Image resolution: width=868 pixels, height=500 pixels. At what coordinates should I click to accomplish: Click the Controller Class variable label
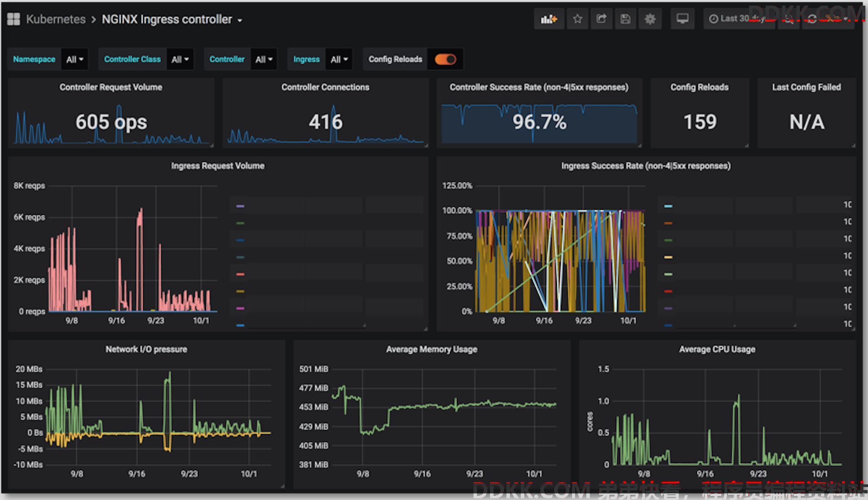click(132, 59)
